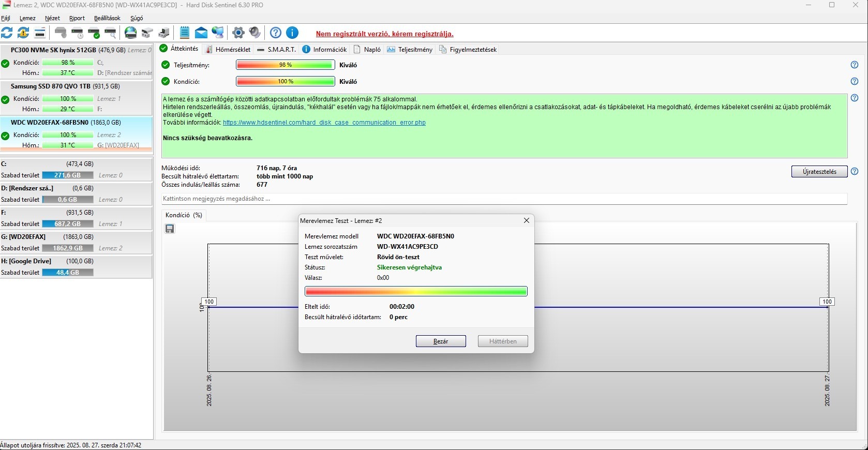Switch to the Áttekintés tab
The image size is (868, 450).
point(179,49)
